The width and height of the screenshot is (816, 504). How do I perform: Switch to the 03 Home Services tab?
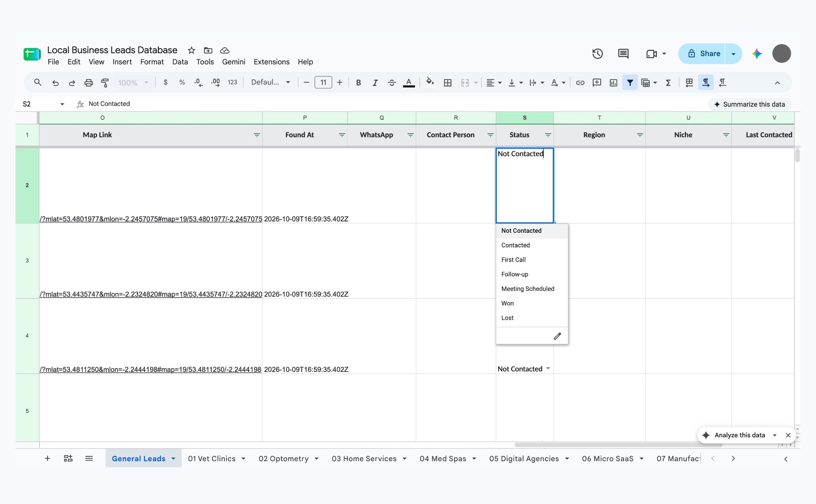(x=364, y=459)
